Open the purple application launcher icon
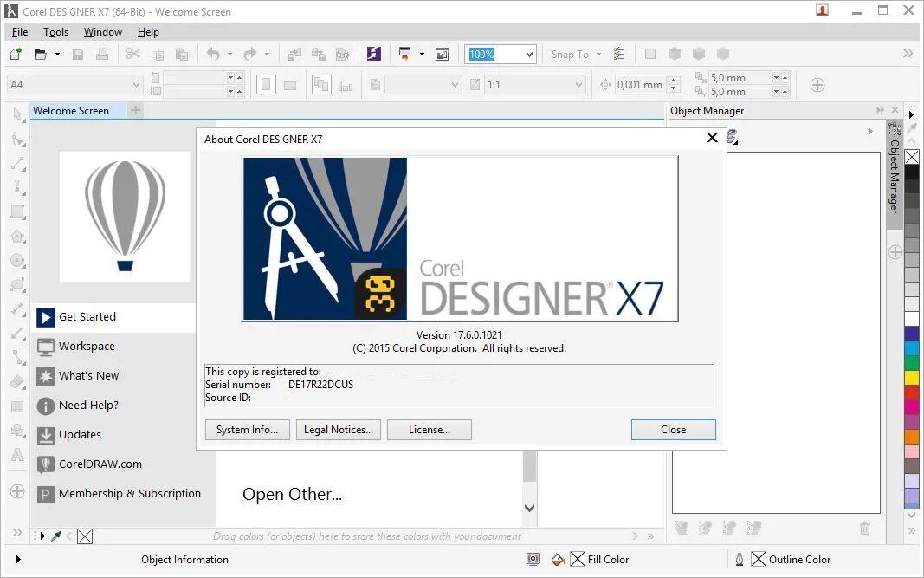 373,54
